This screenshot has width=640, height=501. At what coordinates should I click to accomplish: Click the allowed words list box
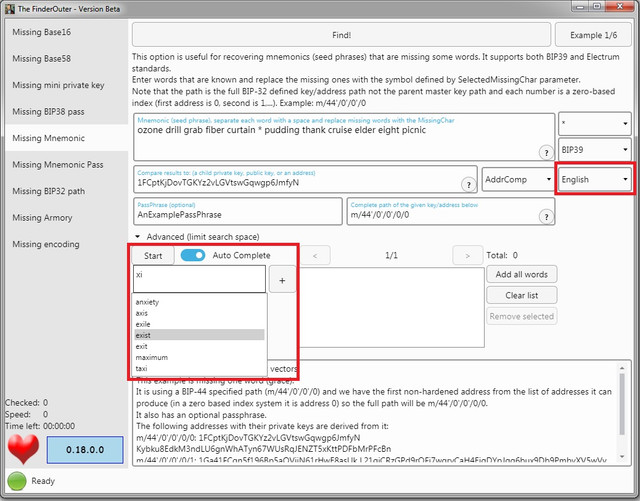pyautogui.click(x=392, y=307)
